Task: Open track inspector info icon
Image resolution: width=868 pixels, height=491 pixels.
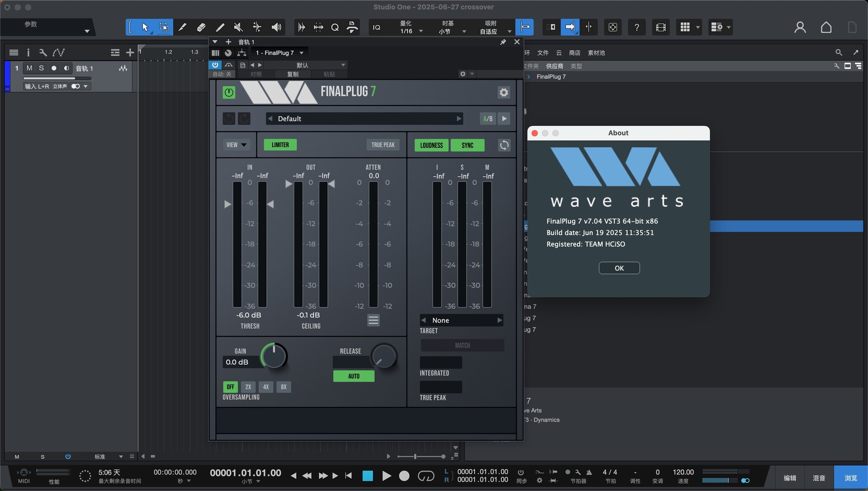Action: 28,52
